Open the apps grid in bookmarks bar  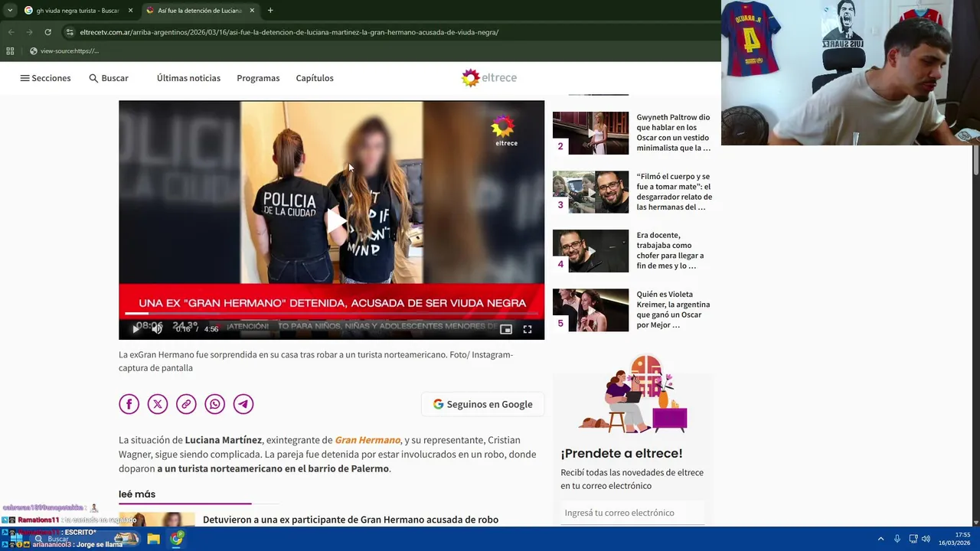(10, 51)
